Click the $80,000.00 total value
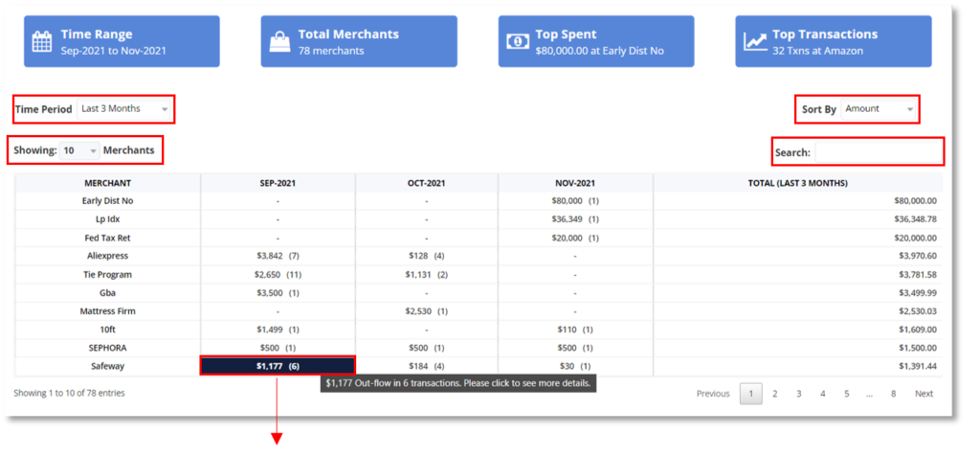The width and height of the screenshot is (980, 456). pyautogui.click(x=915, y=201)
